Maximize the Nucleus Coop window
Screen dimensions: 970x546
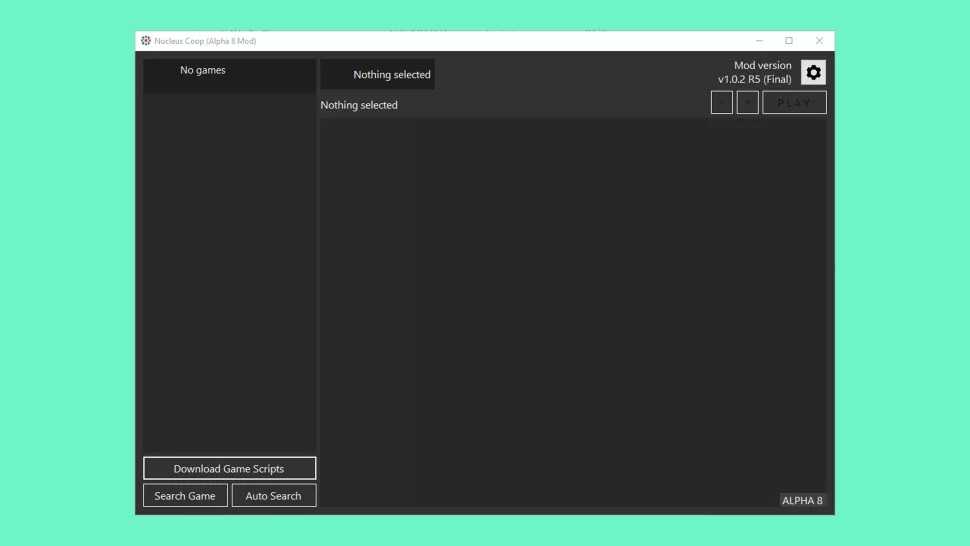(x=789, y=41)
